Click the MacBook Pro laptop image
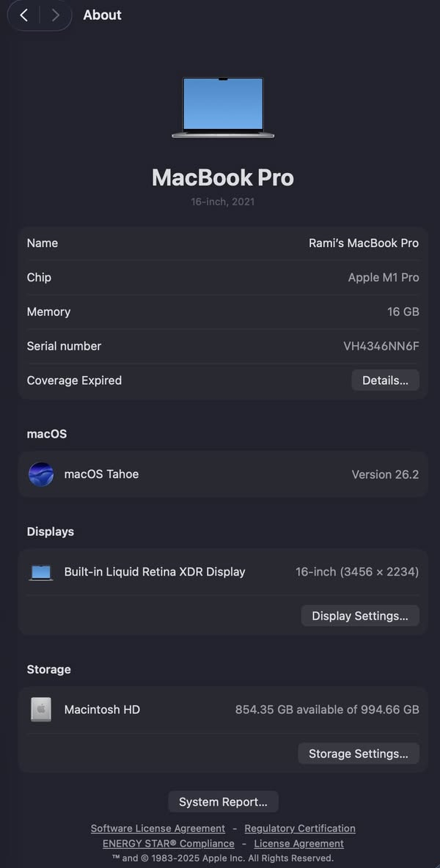Image resolution: width=440 pixels, height=868 pixels. [x=223, y=107]
